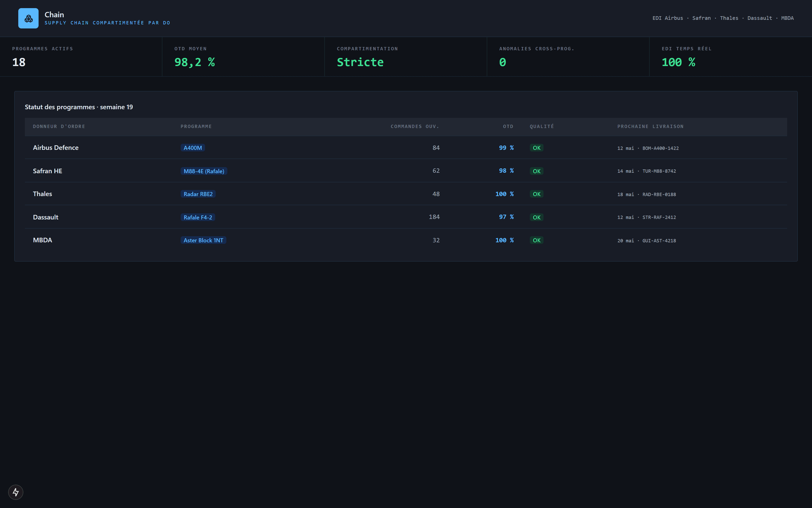Image resolution: width=812 pixels, height=508 pixels.
Task: Select the Airbus Defence row name
Action: tap(56, 148)
